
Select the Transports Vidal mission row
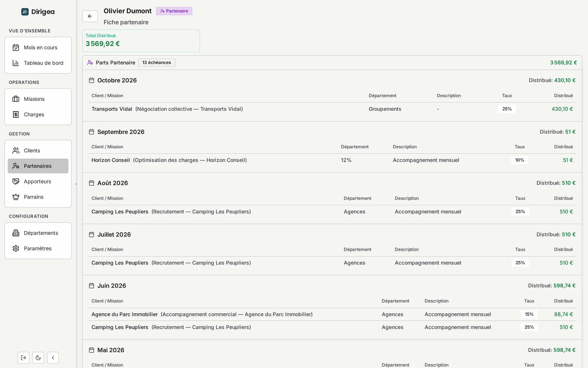(332, 109)
